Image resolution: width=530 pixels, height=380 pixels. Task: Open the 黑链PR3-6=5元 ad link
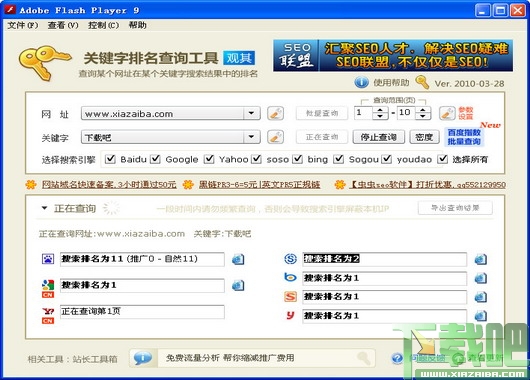click(x=259, y=185)
